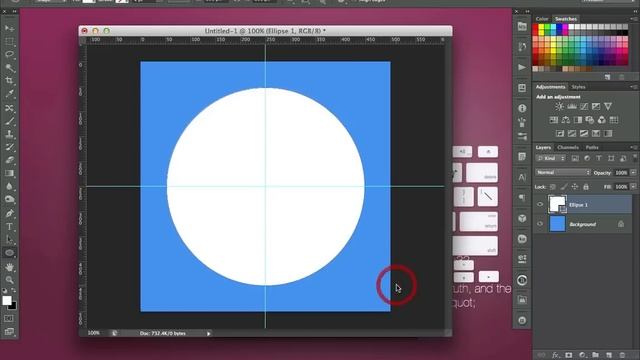Viewport: 640px width, 360px height.
Task: Select the Ellipse shape tool
Action: tap(9, 253)
